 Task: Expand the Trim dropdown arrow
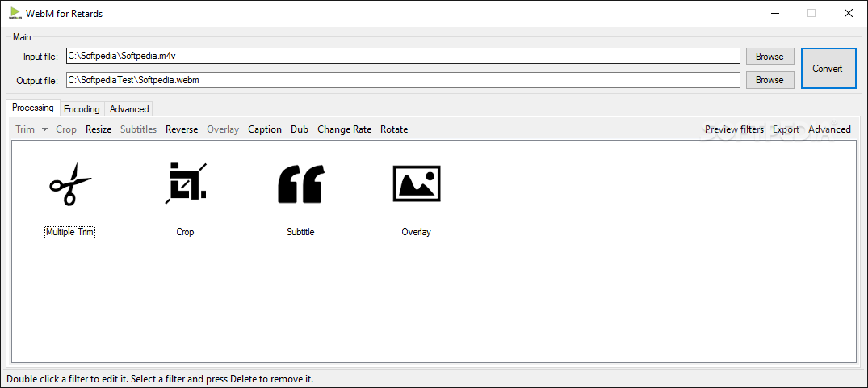(44, 129)
